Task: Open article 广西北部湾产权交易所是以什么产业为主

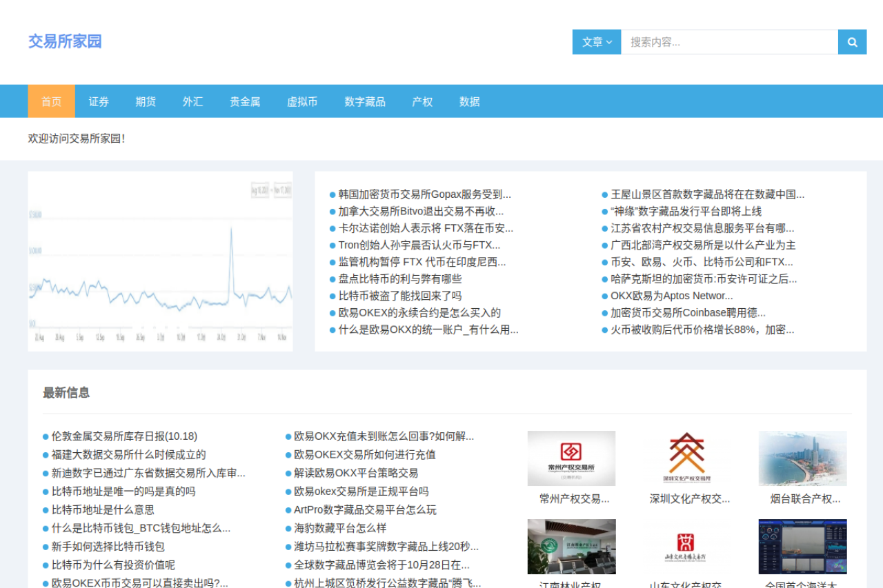Action: point(703,245)
